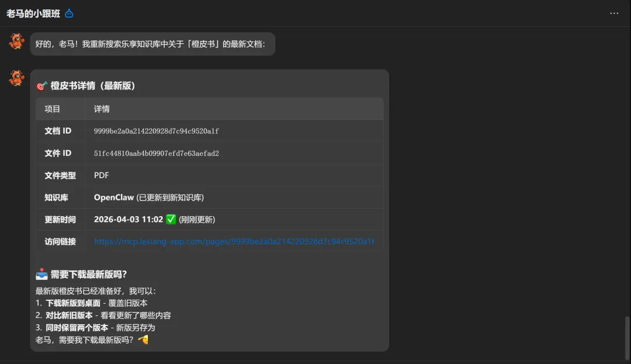631x364 pixels.
Task: Click the green checkmark next to update time
Action: [171, 219]
